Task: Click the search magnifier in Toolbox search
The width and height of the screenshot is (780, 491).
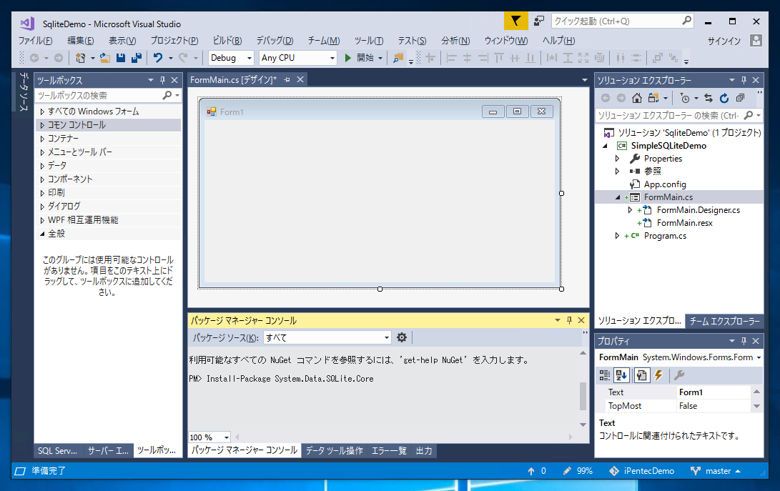Action: pos(167,95)
